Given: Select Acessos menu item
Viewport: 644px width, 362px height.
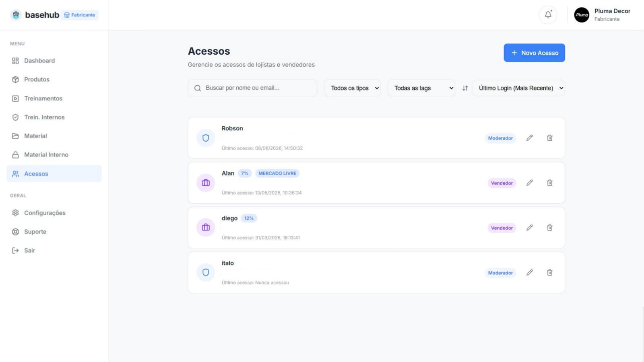Looking at the screenshot, I should click(54, 174).
